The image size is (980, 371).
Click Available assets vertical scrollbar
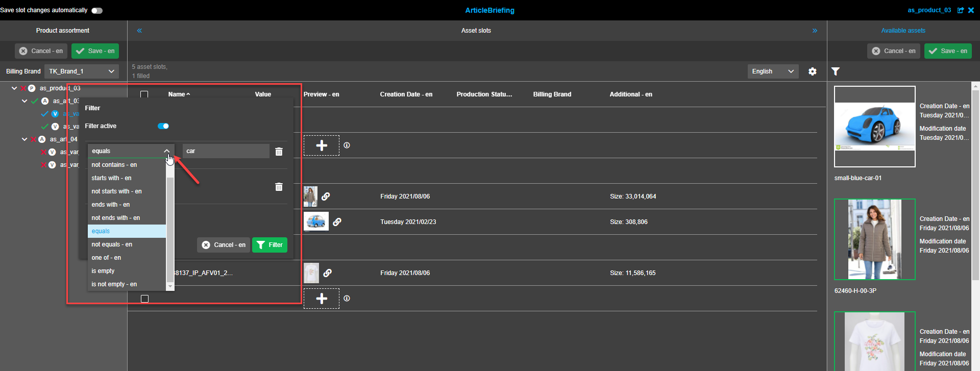(x=975, y=185)
